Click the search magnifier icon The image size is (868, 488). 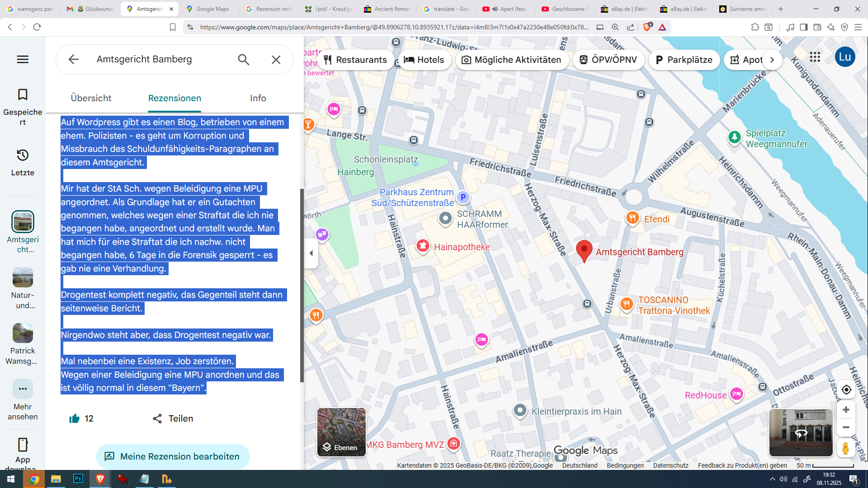(x=244, y=60)
